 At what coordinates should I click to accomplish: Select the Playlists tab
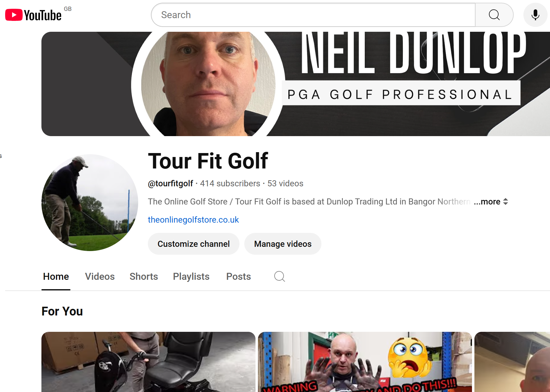(x=191, y=276)
